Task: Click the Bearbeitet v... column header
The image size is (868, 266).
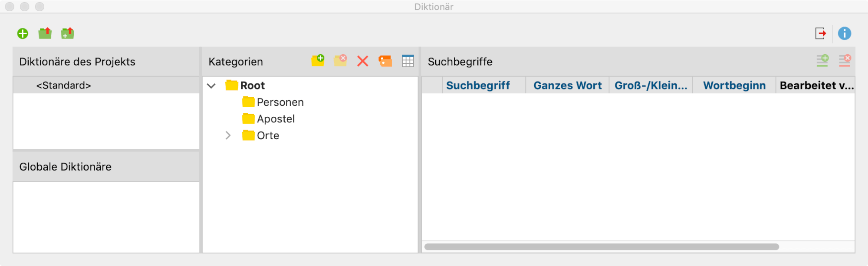Action: coord(815,85)
